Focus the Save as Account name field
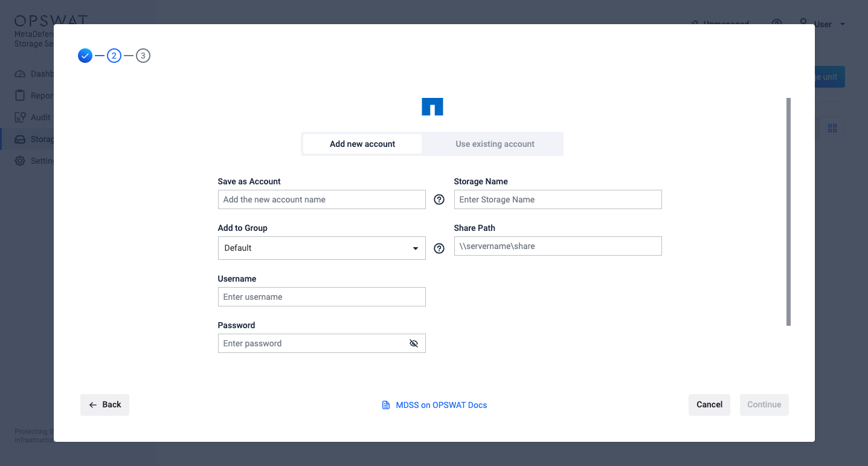Viewport: 868px width, 466px height. pyautogui.click(x=322, y=199)
